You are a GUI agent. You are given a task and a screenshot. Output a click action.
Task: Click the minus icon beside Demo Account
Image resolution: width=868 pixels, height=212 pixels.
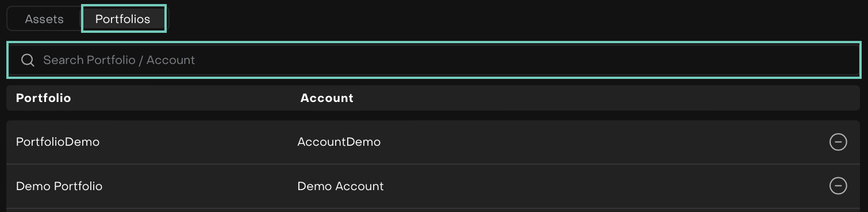838,185
